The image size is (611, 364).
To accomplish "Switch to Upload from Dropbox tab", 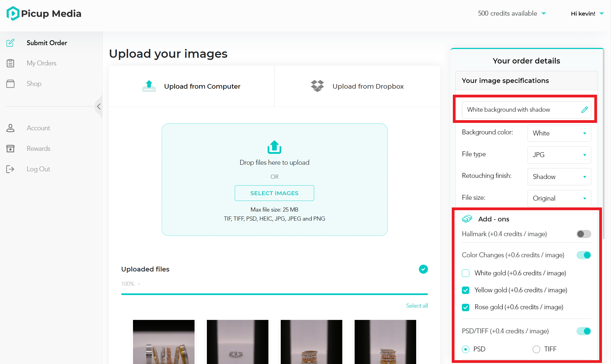I will click(x=357, y=86).
